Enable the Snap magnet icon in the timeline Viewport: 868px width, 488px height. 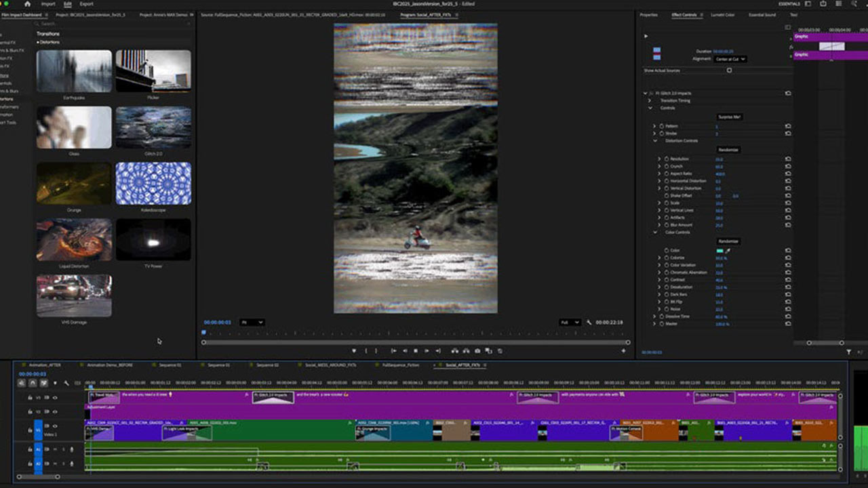click(x=33, y=382)
